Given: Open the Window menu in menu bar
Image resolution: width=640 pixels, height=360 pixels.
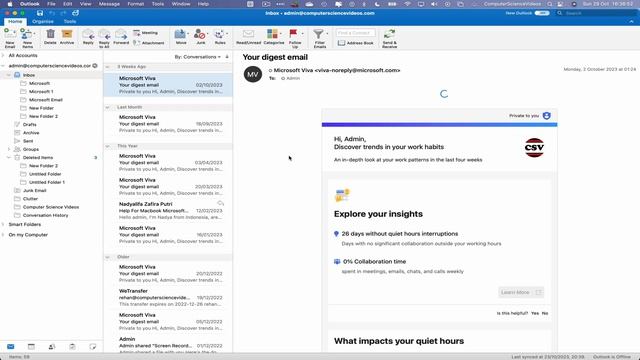Looking at the screenshot, I should [x=181, y=4].
